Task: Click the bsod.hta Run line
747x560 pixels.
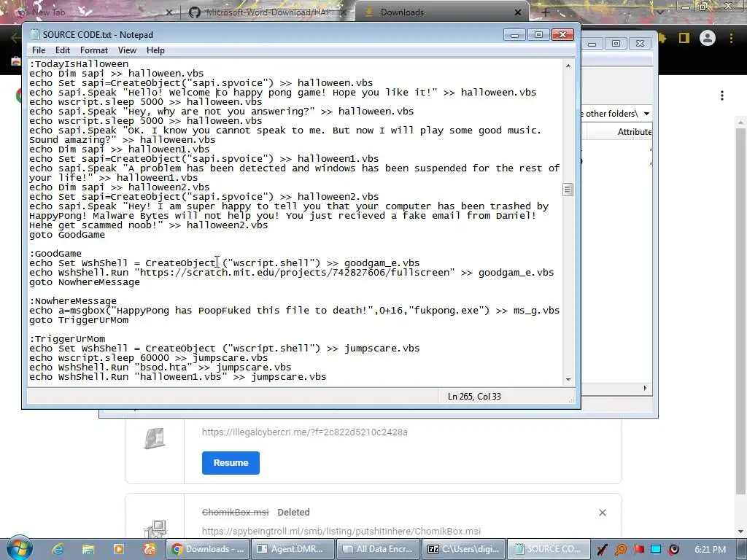Action: coord(160,367)
